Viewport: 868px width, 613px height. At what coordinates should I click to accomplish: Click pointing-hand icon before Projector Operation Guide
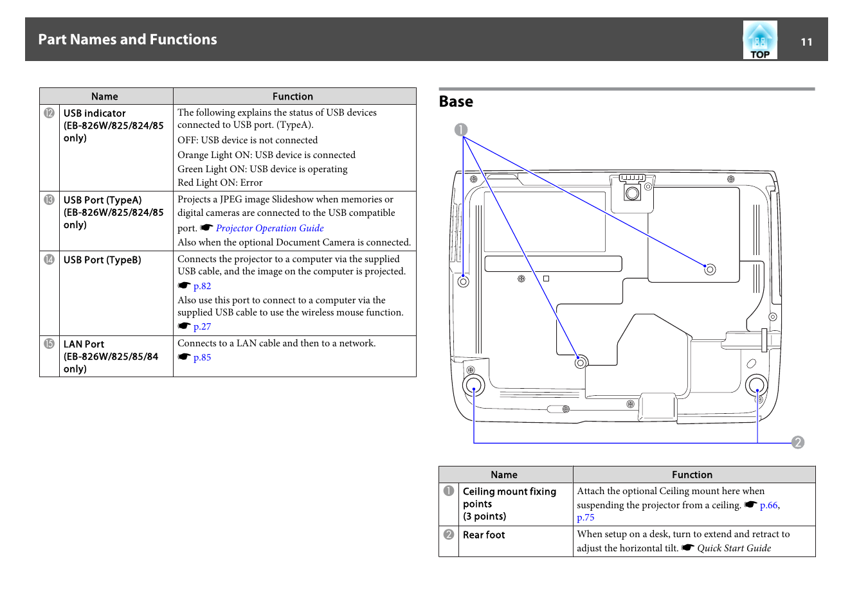click(x=206, y=227)
